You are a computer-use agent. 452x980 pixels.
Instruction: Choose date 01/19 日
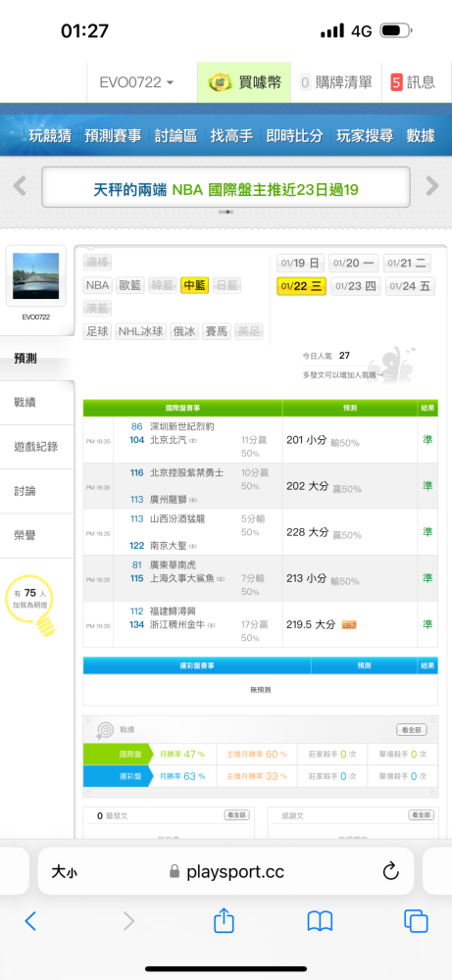point(301,263)
